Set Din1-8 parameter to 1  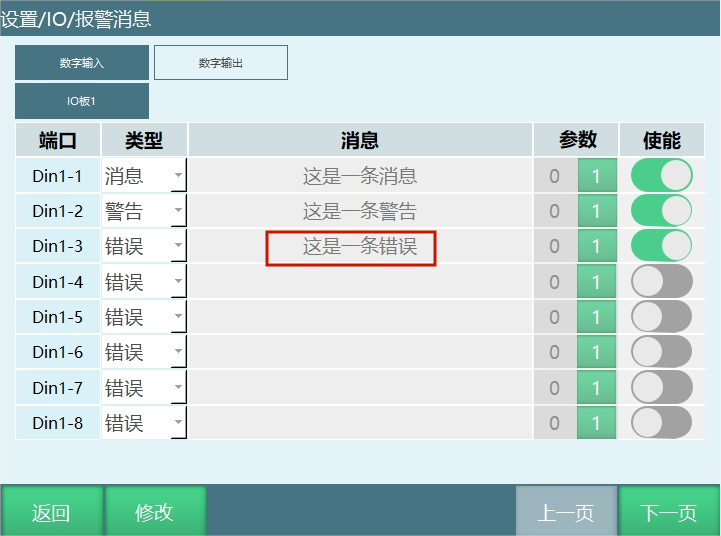[597, 422]
